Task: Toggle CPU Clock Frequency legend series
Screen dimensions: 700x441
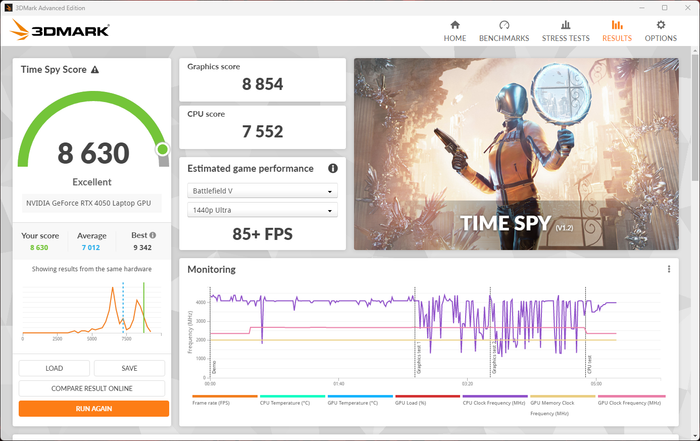Action: click(x=495, y=400)
